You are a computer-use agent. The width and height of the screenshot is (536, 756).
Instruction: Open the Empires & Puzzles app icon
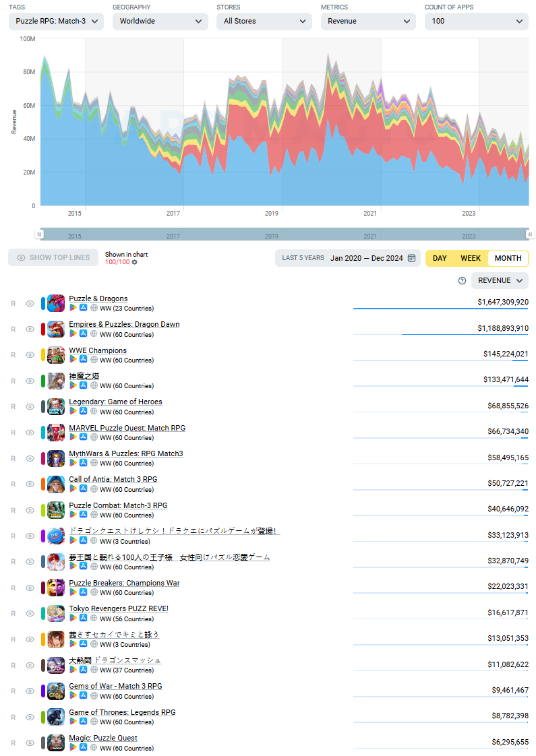point(55,329)
